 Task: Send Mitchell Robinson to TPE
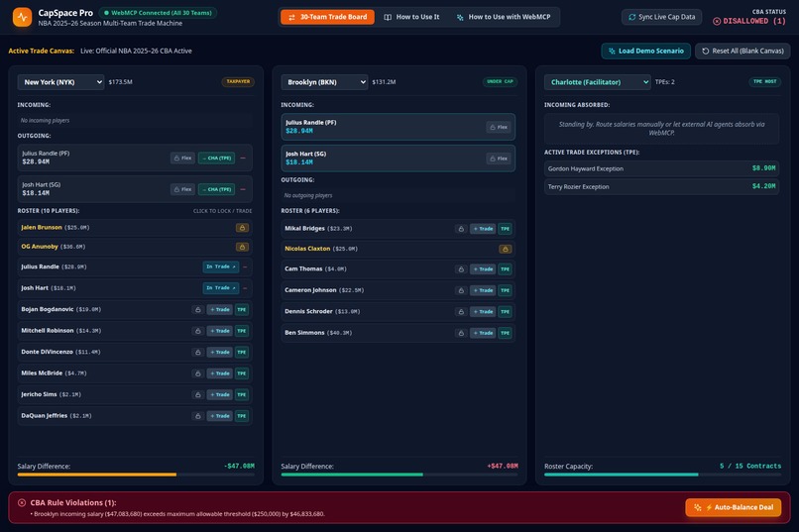242,331
